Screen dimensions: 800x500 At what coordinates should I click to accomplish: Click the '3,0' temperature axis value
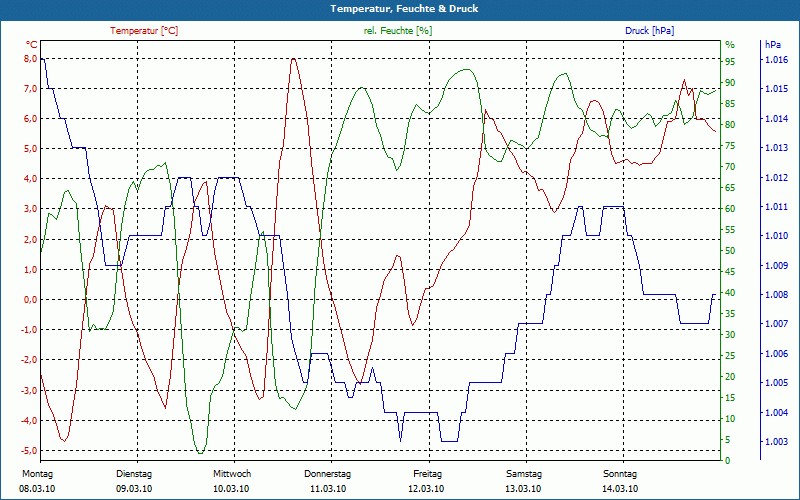[31, 209]
